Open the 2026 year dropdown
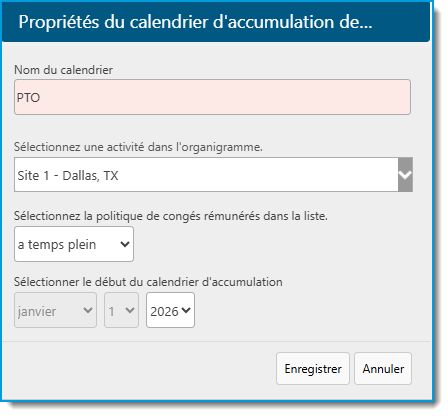This screenshot has height=416, width=448. click(x=170, y=310)
